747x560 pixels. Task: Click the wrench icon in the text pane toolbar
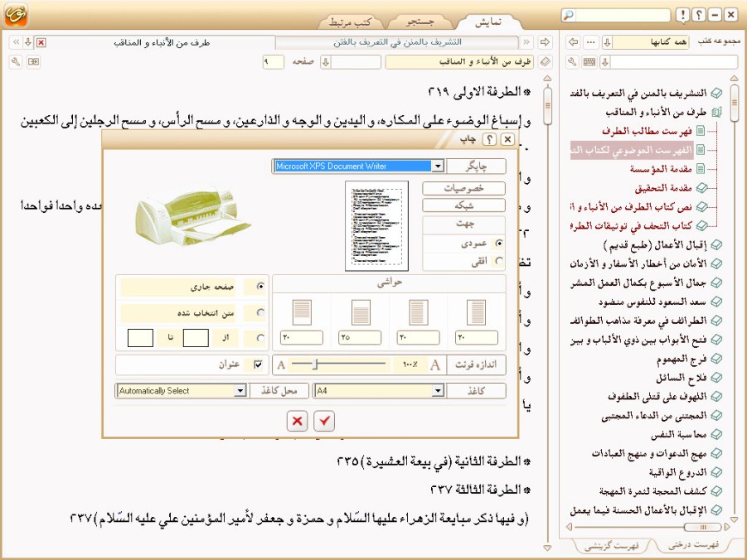click(x=16, y=62)
